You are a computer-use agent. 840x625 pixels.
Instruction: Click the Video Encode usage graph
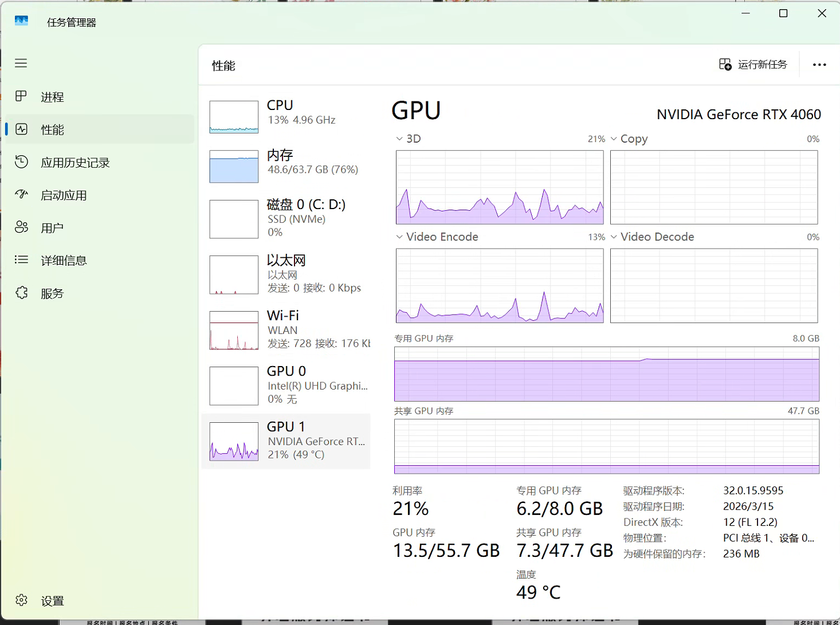(500, 286)
